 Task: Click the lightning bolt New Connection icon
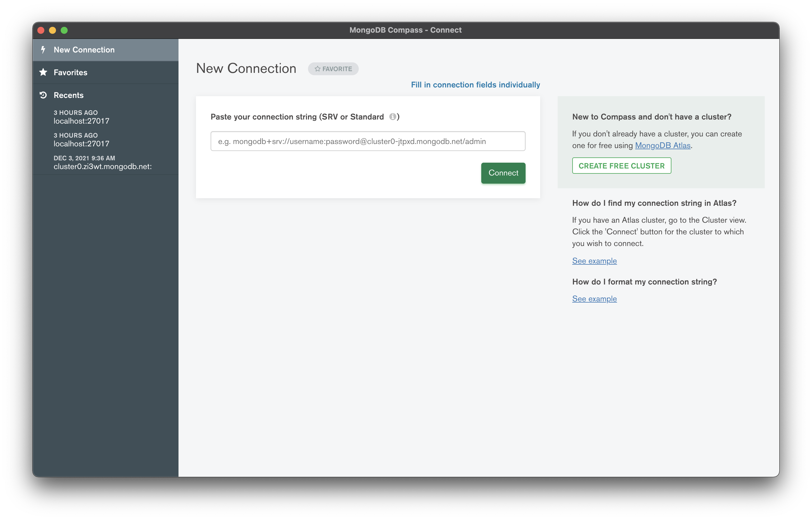[43, 50]
